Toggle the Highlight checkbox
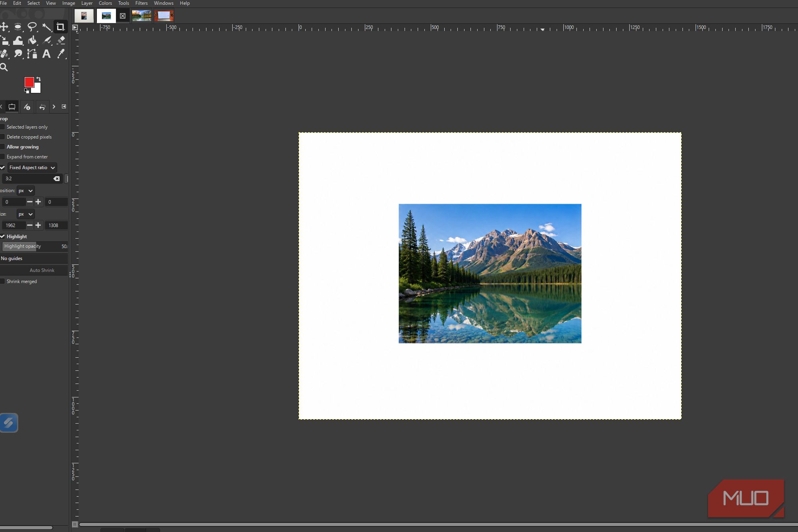Viewport: 798px width, 532px height. tap(2, 237)
